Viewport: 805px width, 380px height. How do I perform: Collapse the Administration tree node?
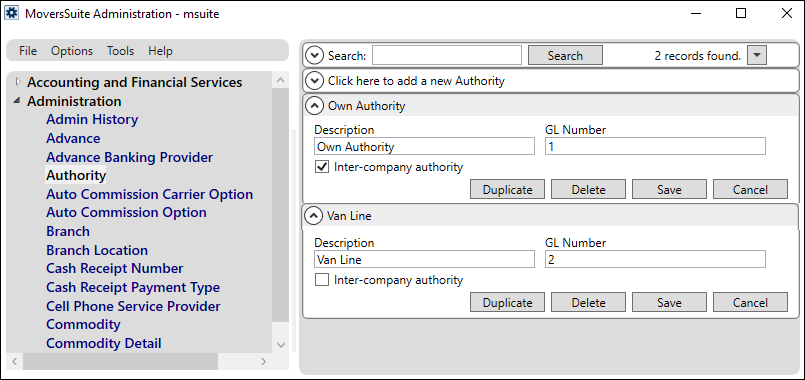(18, 101)
